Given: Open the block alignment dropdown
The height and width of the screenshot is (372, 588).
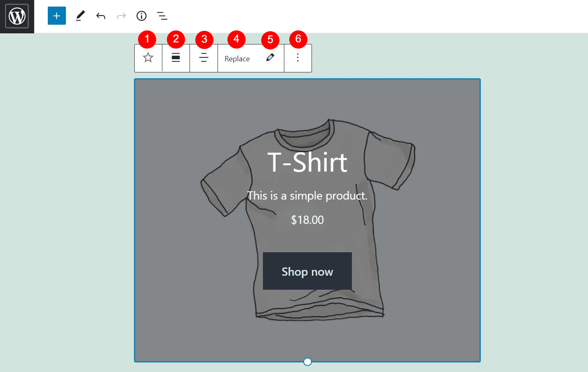Looking at the screenshot, I should 176,58.
